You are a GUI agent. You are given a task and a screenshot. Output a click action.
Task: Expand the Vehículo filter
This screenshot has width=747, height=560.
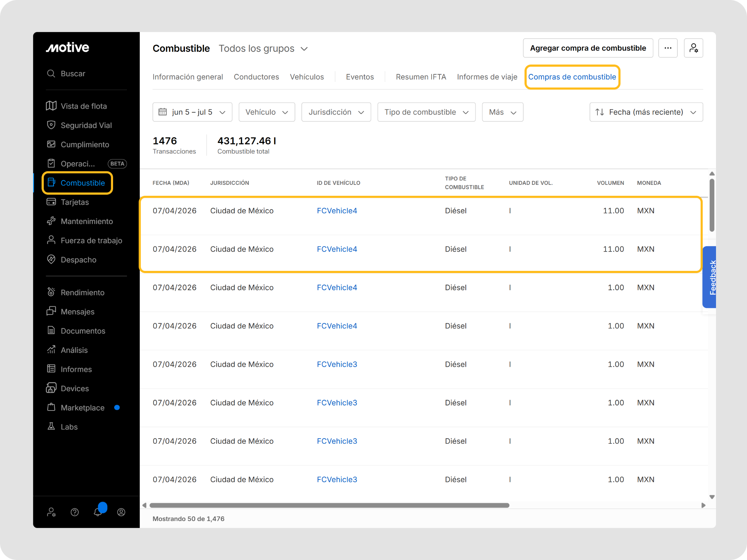click(x=267, y=112)
